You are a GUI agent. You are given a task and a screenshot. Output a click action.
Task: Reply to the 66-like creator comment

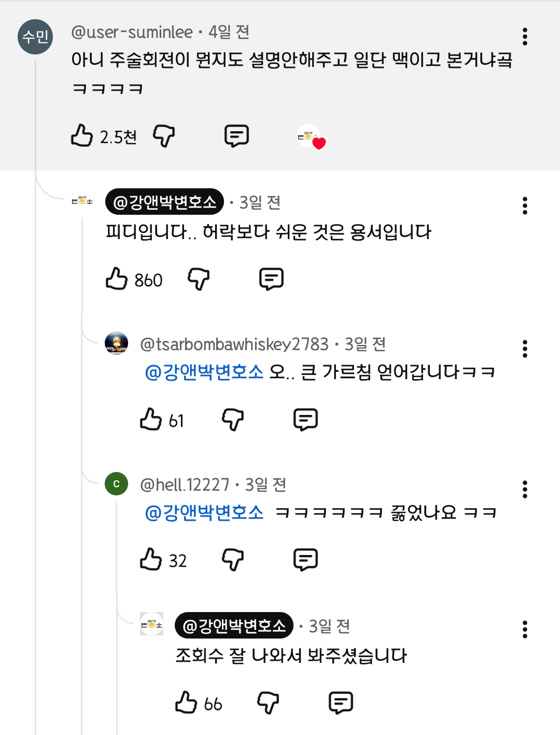click(x=341, y=703)
